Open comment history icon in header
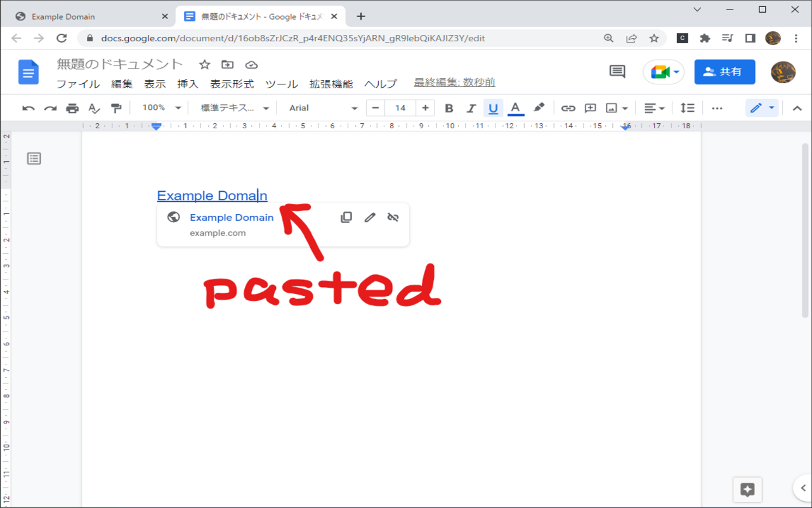This screenshot has width=812, height=508. [617, 72]
